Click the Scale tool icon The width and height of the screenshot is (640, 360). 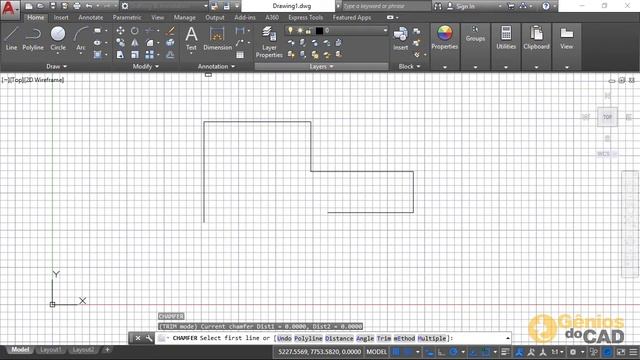pyautogui.click(x=135, y=54)
